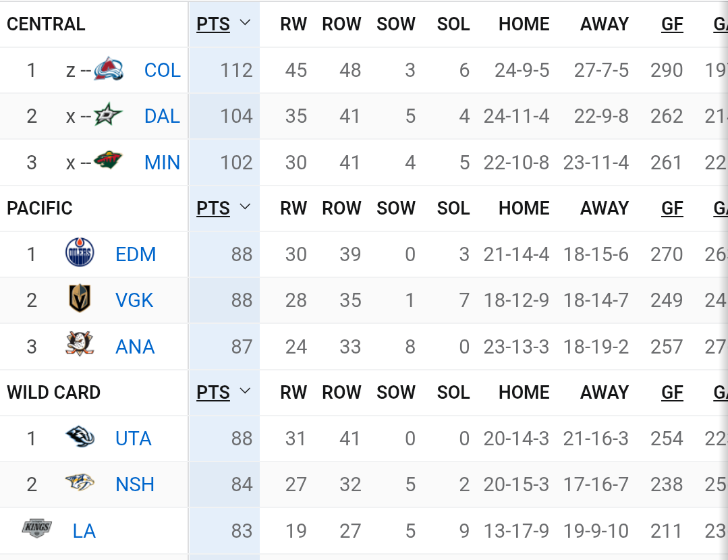This screenshot has width=728, height=560.
Task: Toggle PTS sort arrow in Wild Card section
Action: click(x=246, y=391)
